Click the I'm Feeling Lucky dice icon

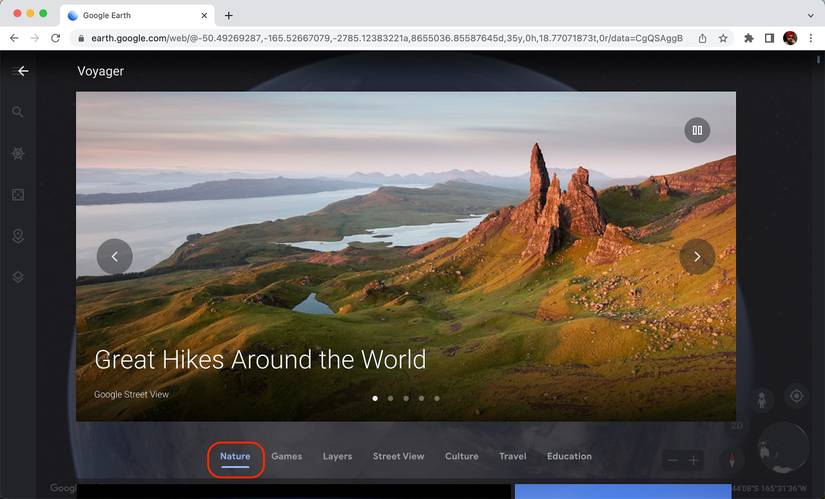(18, 195)
